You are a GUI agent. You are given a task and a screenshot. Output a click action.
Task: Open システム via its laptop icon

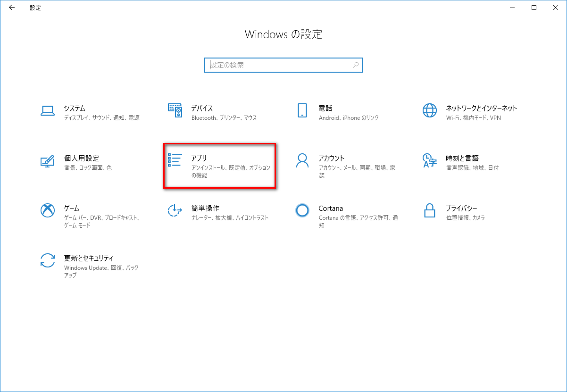coord(48,110)
